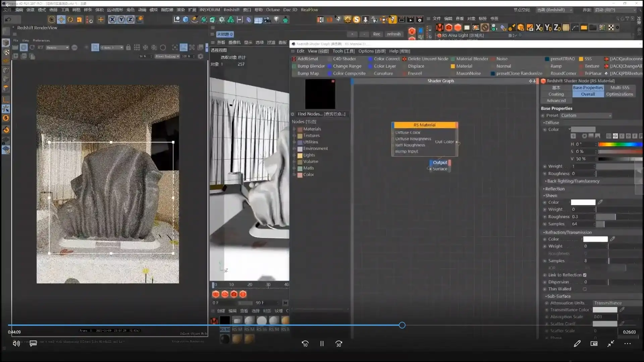
Task: Toggle render region icon in RenderView
Action: coord(95,48)
